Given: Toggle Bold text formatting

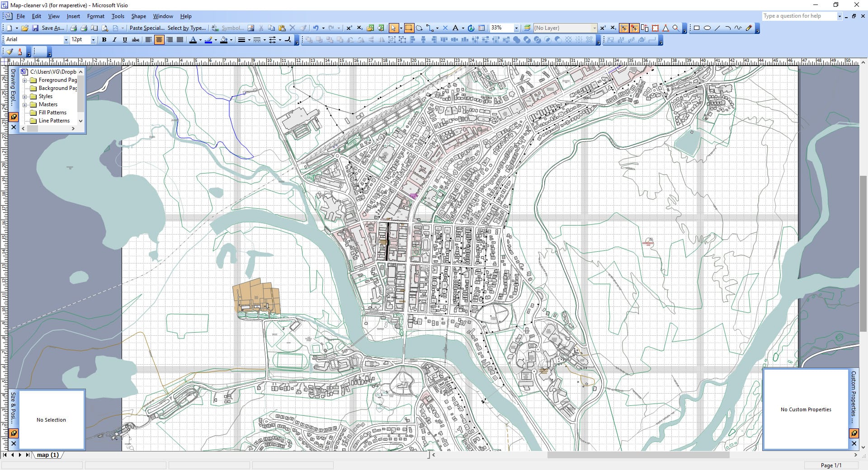Looking at the screenshot, I should tap(104, 40).
